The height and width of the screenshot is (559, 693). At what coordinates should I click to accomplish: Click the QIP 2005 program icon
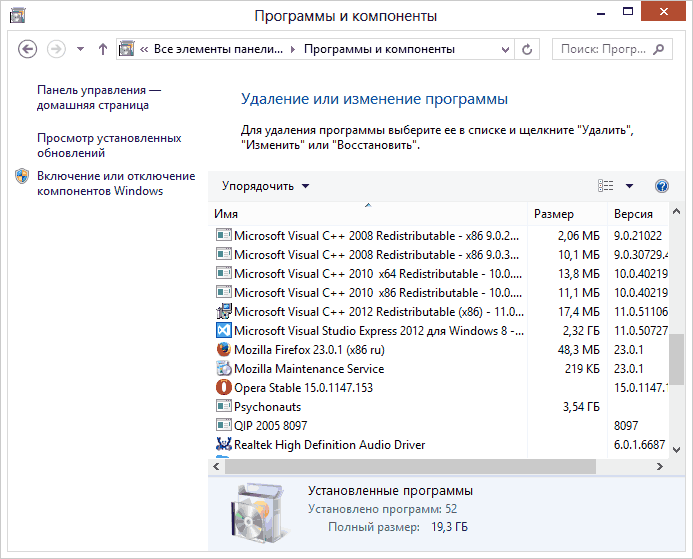click(224, 425)
